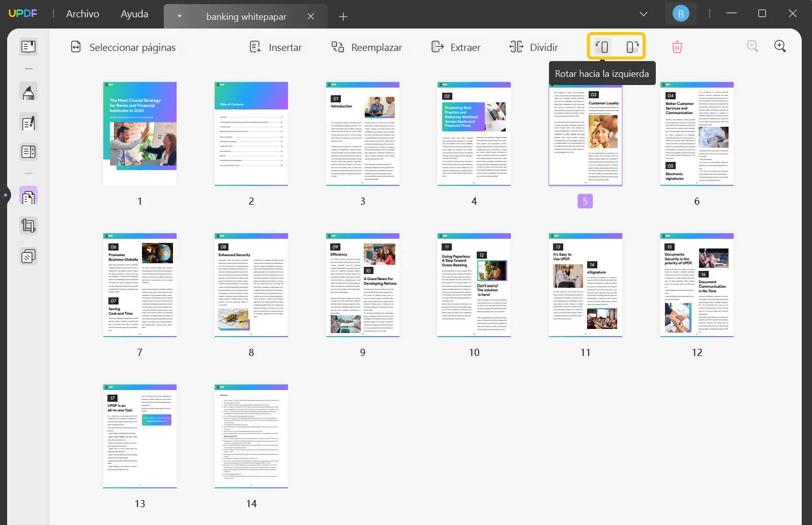Select page 2 Table of Contents thumbnail
The width and height of the screenshot is (812, 525).
click(x=251, y=133)
